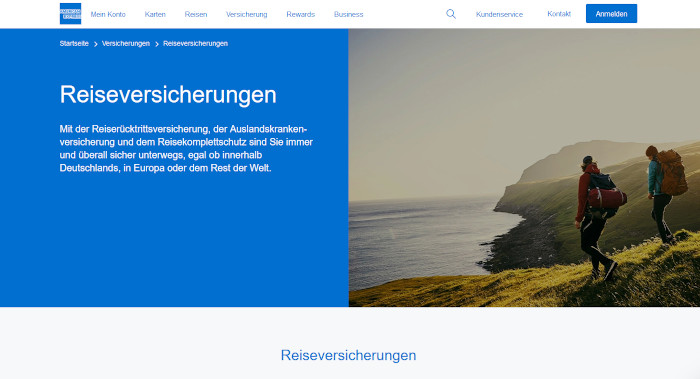Open the Kontakt link
The height and width of the screenshot is (379, 700).
[x=559, y=14]
